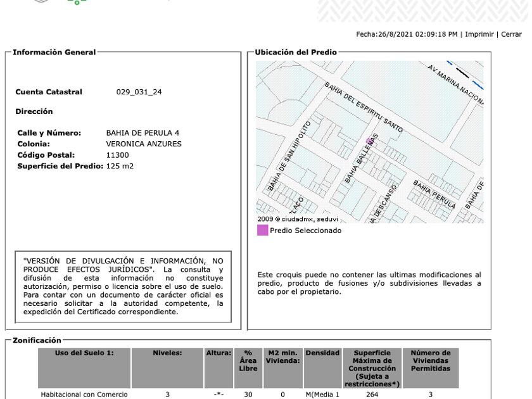Click the Imprimir link
The image size is (532, 399).
(479, 34)
